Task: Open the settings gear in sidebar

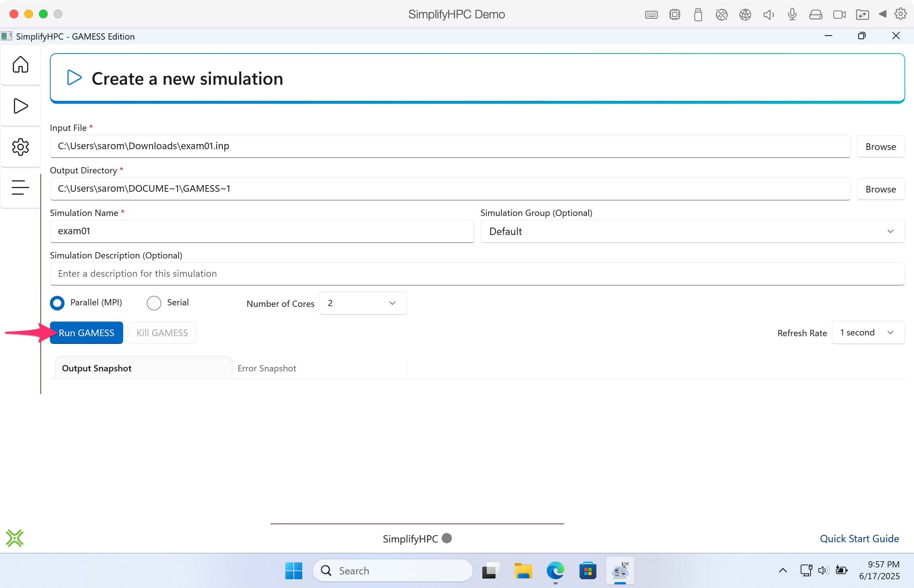Action: pos(20,147)
